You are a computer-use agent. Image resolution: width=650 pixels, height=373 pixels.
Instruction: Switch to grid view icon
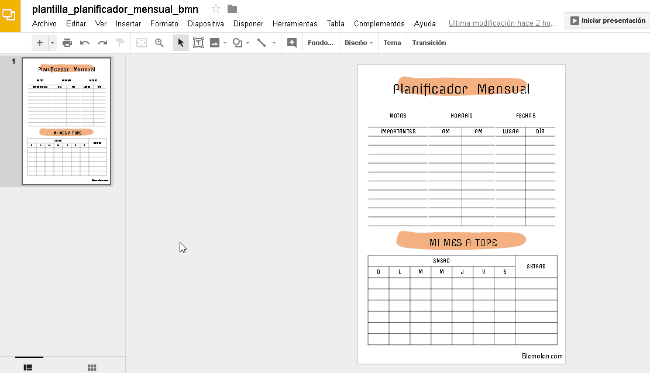(92, 367)
